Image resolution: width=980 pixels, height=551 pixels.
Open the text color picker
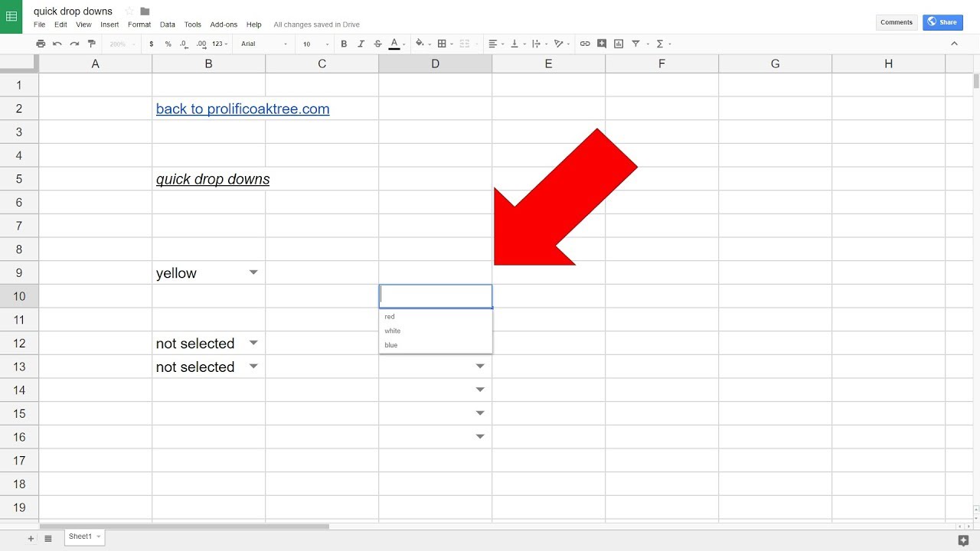(394, 44)
